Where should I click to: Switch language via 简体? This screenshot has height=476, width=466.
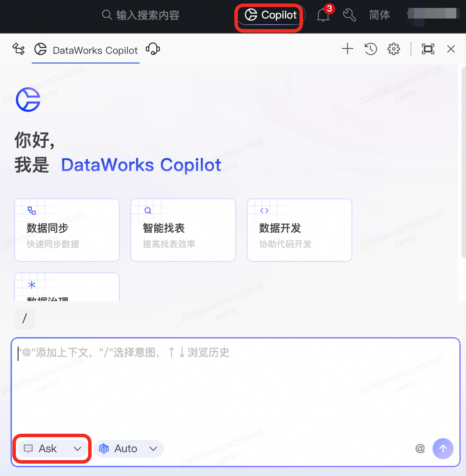click(379, 15)
